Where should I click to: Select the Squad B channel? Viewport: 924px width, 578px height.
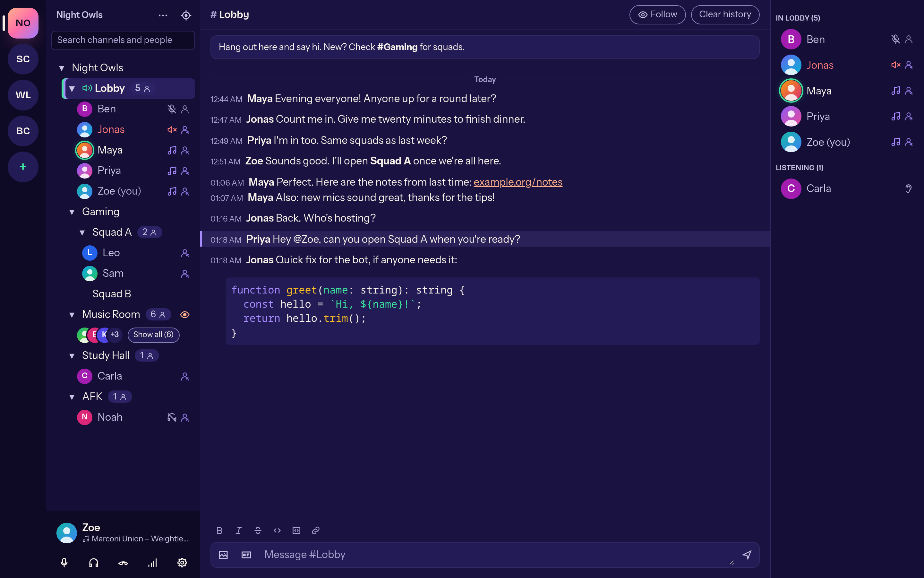(x=112, y=294)
